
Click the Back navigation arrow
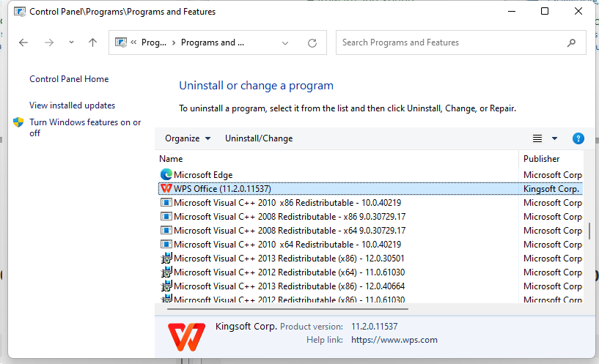[23, 42]
